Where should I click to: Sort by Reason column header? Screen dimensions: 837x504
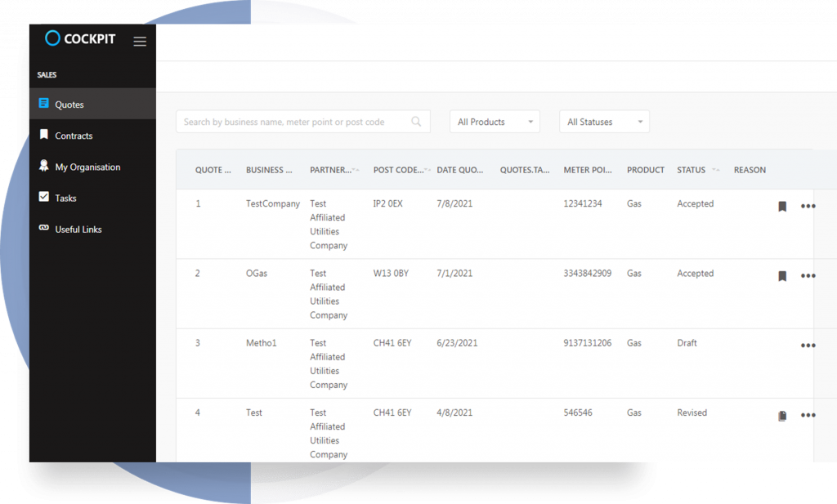coord(750,170)
